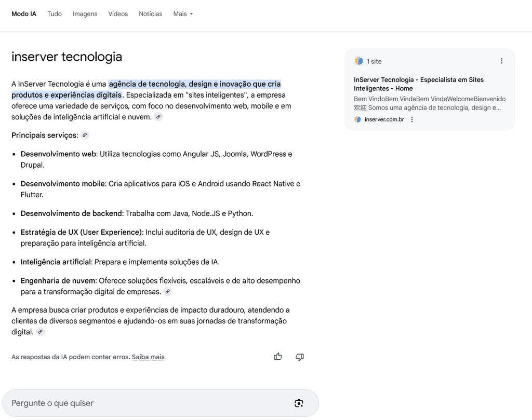Viewport: 532px width, 420px height.
Task: Click the Google Lens camera icon
Action: pos(299,403)
